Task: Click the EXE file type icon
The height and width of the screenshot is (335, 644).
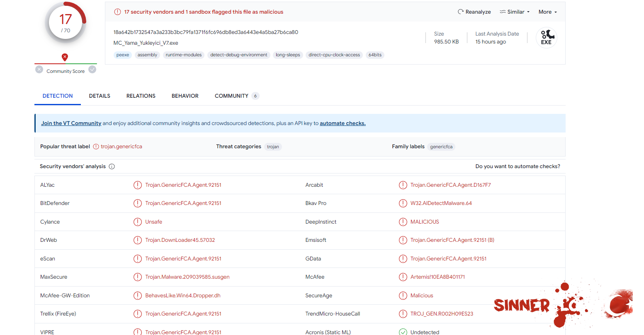Action: click(547, 37)
